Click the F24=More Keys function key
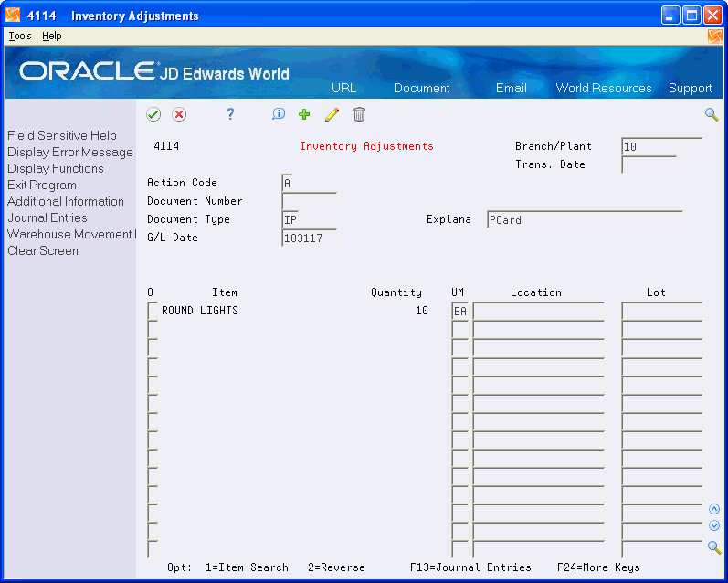 (598, 567)
